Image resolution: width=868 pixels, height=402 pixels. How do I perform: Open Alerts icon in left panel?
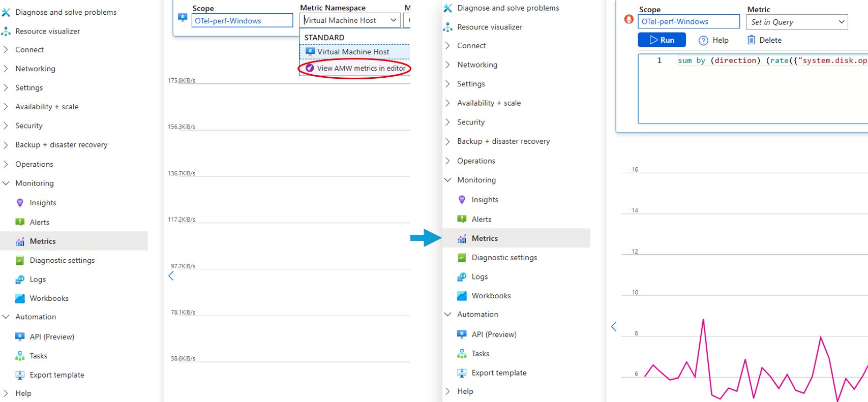(20, 222)
